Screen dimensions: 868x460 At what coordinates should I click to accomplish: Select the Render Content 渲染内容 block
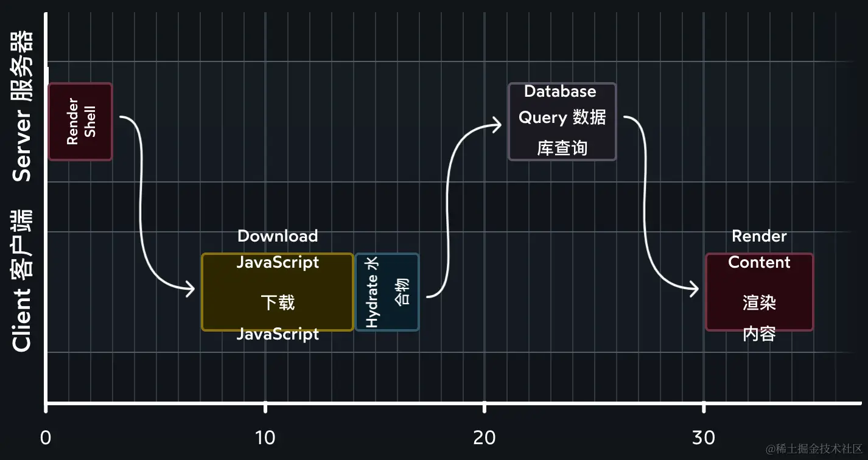pyautogui.click(x=758, y=292)
